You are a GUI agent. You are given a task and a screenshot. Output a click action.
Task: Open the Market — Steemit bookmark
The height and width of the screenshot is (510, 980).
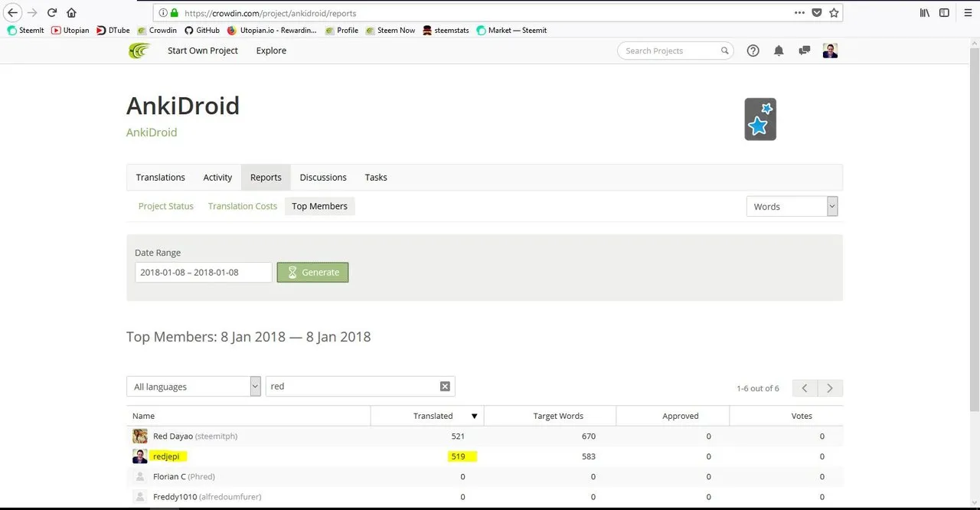(511, 31)
